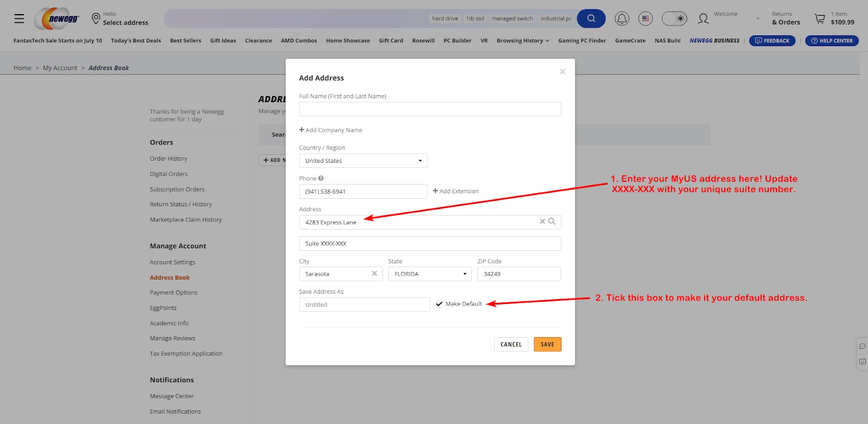This screenshot has width=868, height=424.
Task: Click Add Extension link
Action: [456, 191]
